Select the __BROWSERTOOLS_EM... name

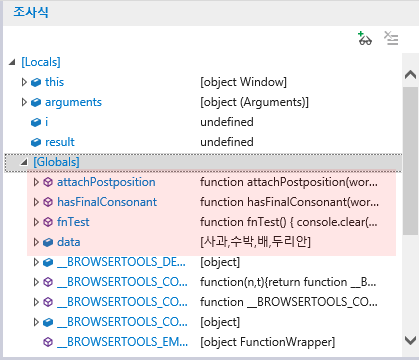click(122, 342)
